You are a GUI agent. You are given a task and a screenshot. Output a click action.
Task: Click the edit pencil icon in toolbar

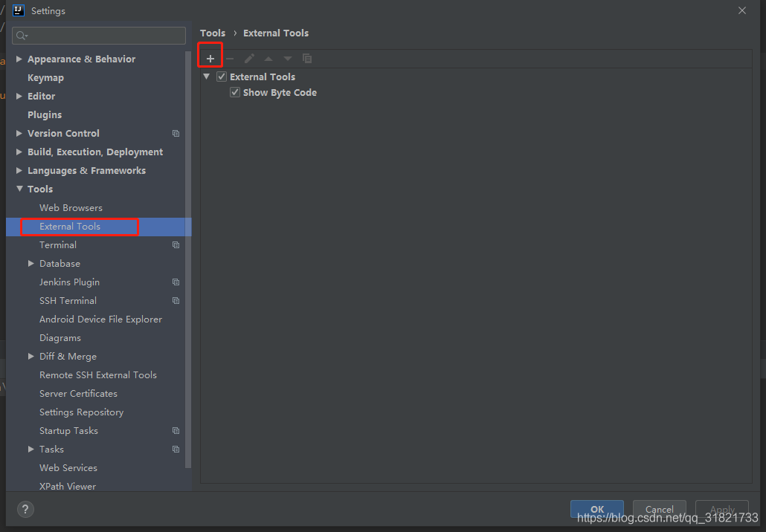[x=249, y=59]
